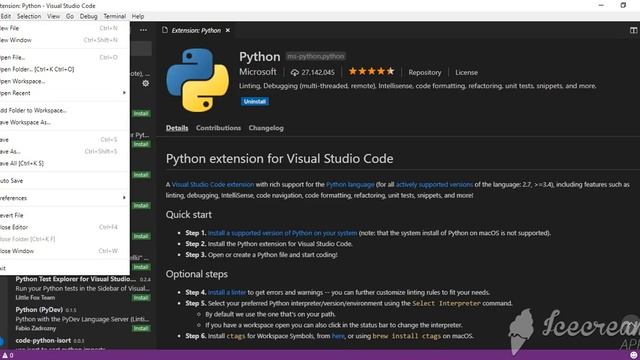This screenshot has width=640, height=360.
Task: Open the Visual Studio Code extension link
Action: [213, 184]
